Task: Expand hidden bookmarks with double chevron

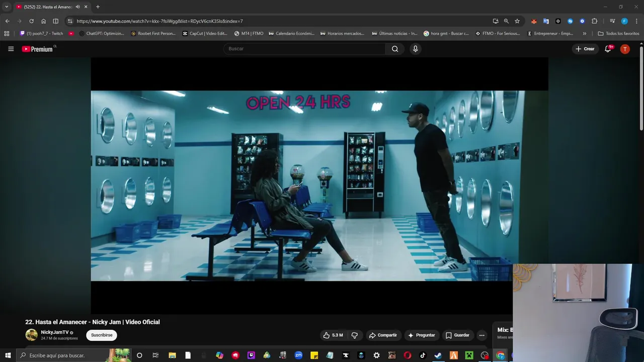Action: pyautogui.click(x=584, y=34)
